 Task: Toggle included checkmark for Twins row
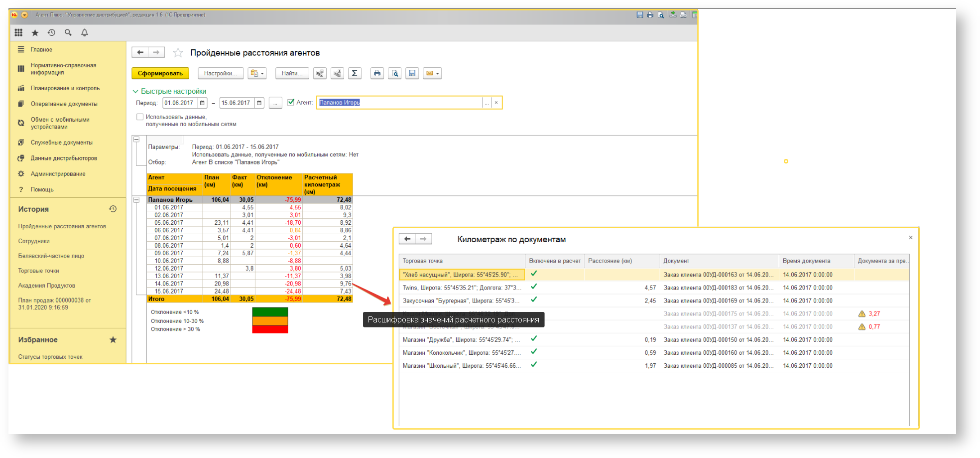tap(534, 287)
